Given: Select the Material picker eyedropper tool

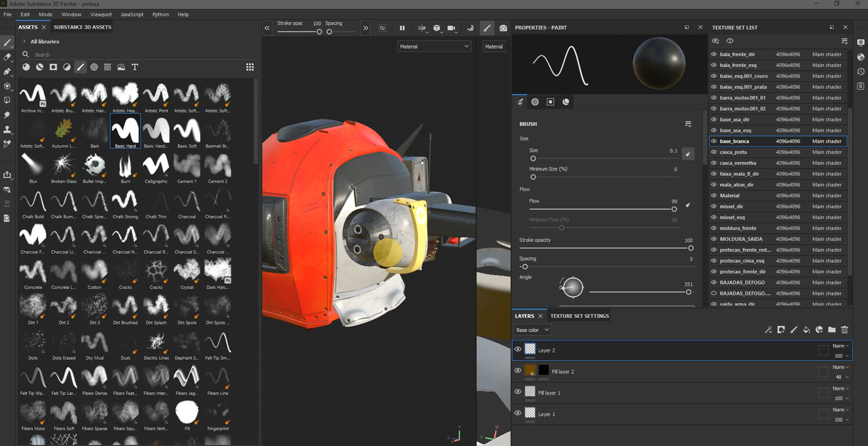Looking at the screenshot, I should [7, 144].
